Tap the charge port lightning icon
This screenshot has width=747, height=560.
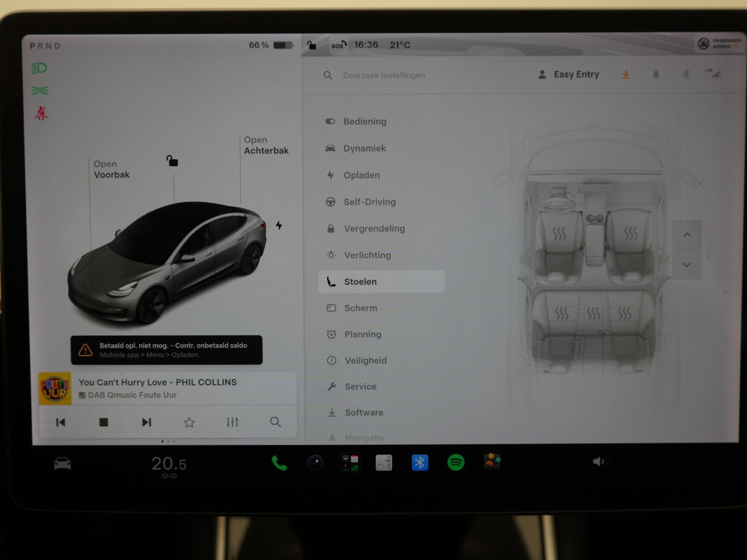(279, 225)
